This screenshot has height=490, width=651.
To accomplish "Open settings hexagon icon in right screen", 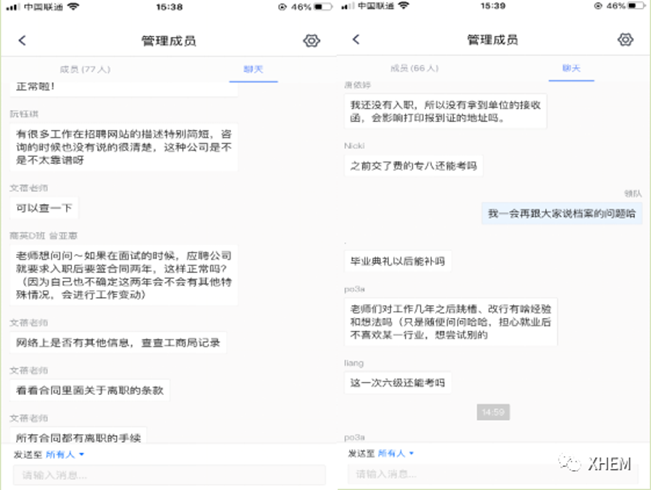I will [x=625, y=40].
